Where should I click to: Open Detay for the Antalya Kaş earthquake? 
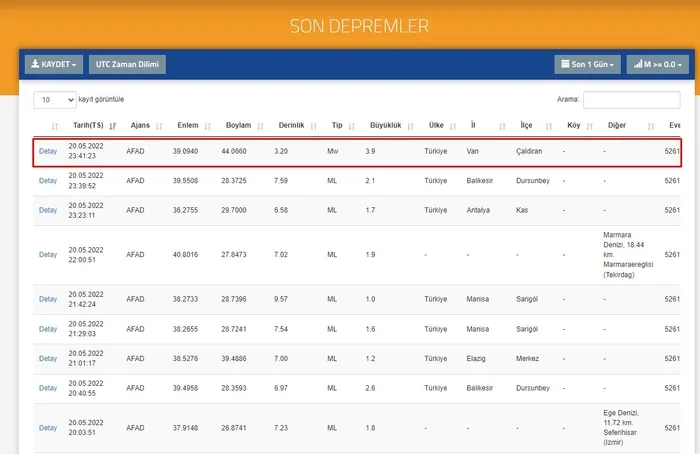tap(48, 210)
